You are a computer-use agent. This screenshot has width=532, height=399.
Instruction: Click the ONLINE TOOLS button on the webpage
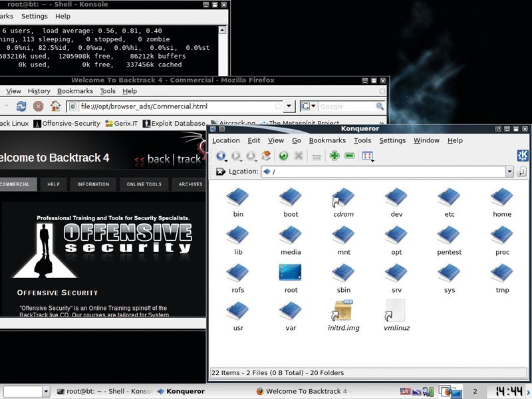(x=144, y=185)
